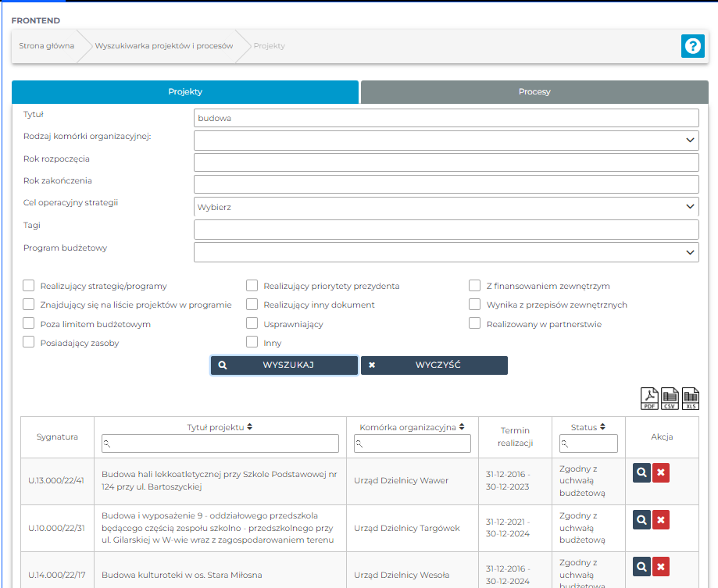Open Program budżetowy dropdown
Viewport: 718px width, 588px height.
pyautogui.click(x=446, y=252)
